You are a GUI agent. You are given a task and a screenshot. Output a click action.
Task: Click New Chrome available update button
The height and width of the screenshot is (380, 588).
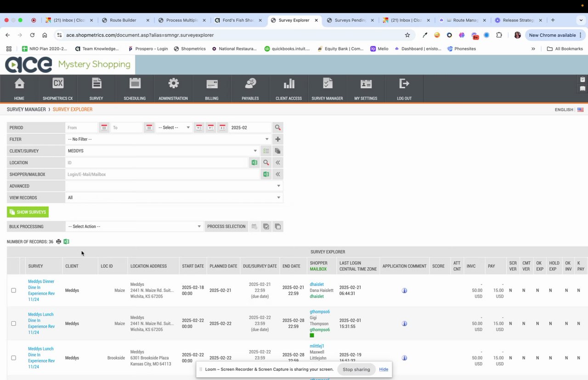pos(554,35)
